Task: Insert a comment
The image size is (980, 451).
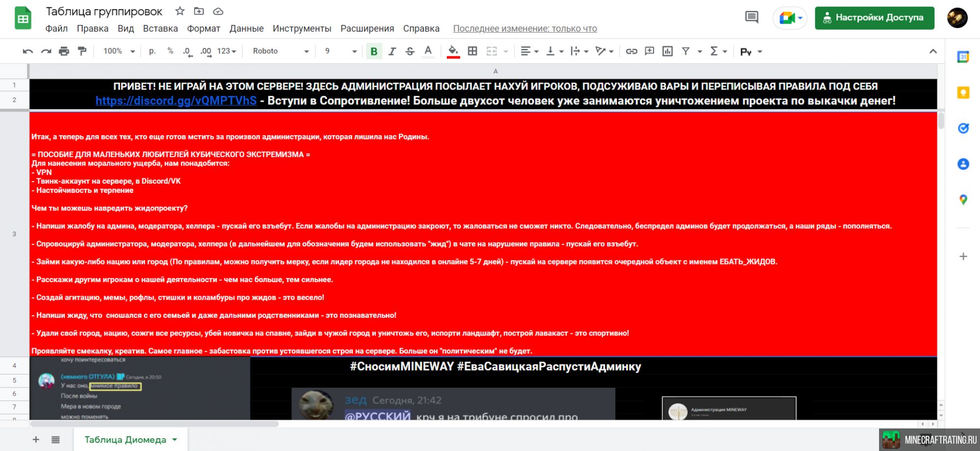Action: click(x=650, y=51)
